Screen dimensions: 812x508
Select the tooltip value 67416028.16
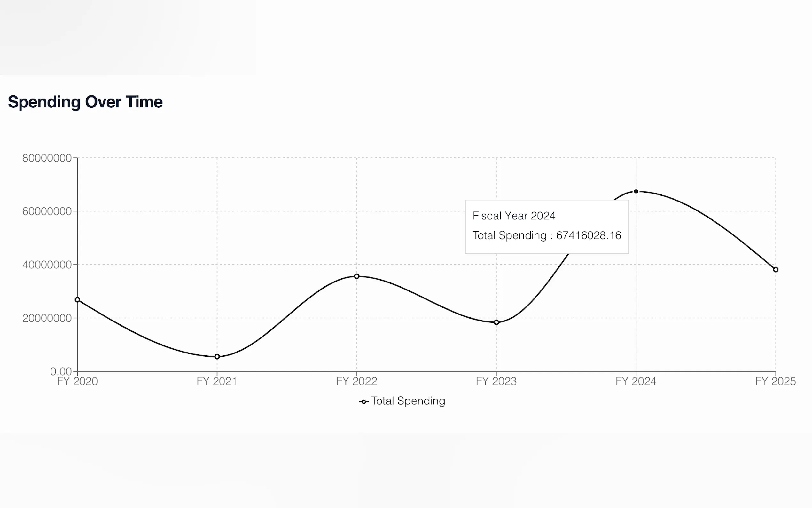coord(589,235)
